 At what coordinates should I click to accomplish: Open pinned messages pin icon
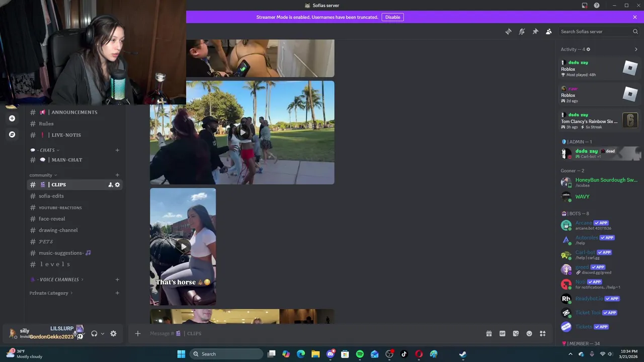tap(535, 31)
